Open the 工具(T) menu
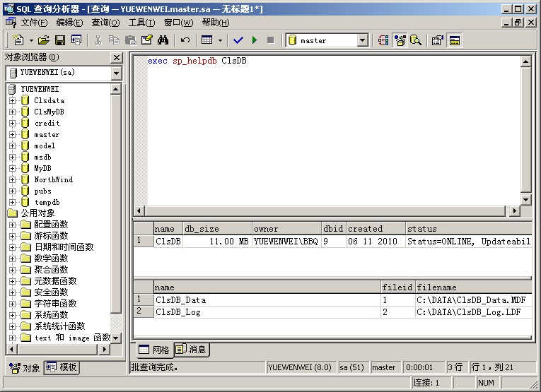The image size is (541, 392). point(142,23)
